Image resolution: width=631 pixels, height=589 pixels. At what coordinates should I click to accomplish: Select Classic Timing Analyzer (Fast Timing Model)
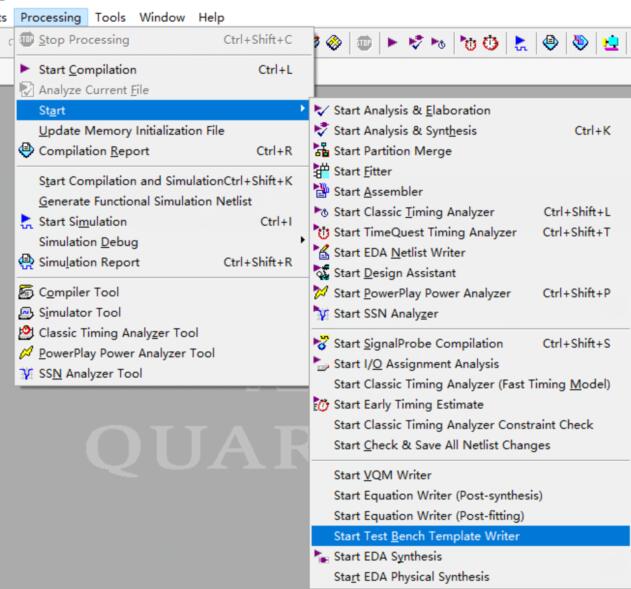(x=470, y=384)
